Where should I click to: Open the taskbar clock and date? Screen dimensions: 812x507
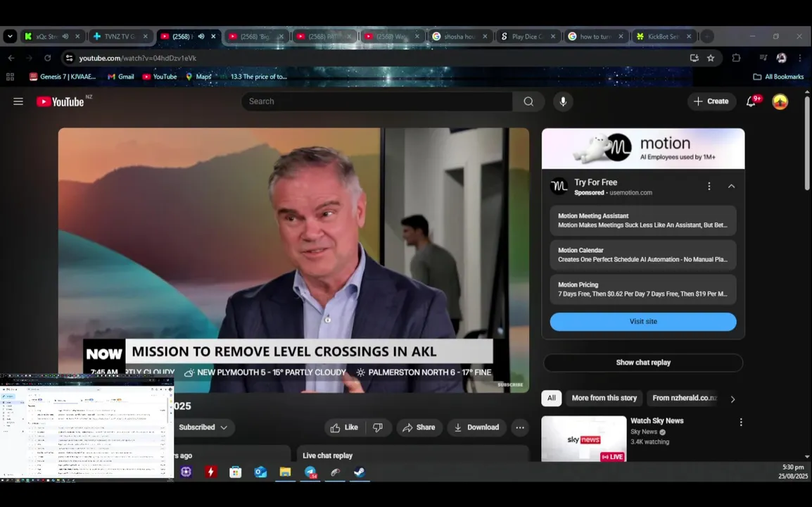pos(793,472)
